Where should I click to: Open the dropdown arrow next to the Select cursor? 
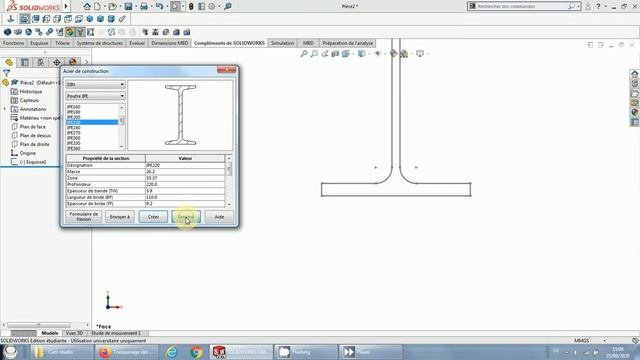[182, 6]
